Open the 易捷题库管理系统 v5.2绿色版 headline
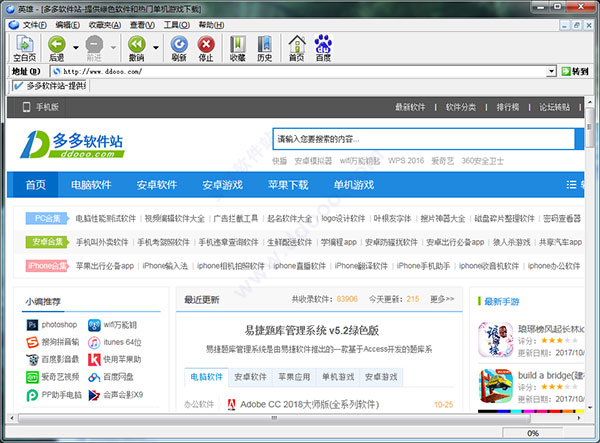This screenshot has width=600, height=443. click(312, 330)
